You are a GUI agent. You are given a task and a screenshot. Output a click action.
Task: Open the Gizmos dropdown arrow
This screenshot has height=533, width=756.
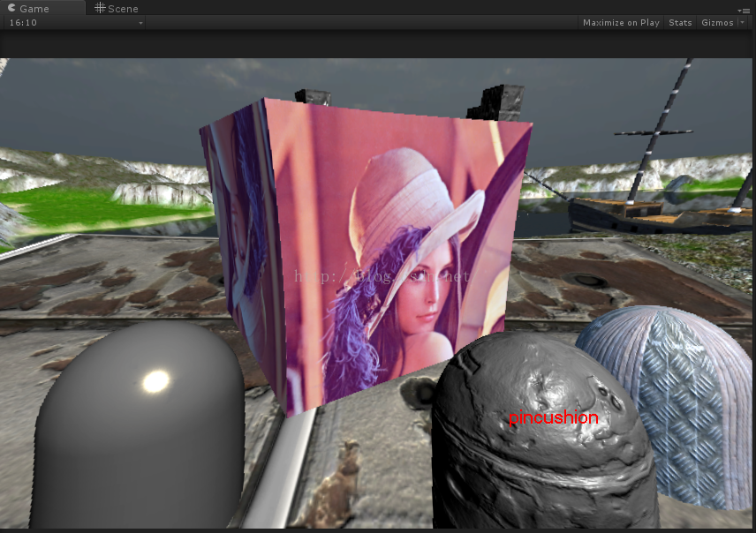pyautogui.click(x=743, y=23)
